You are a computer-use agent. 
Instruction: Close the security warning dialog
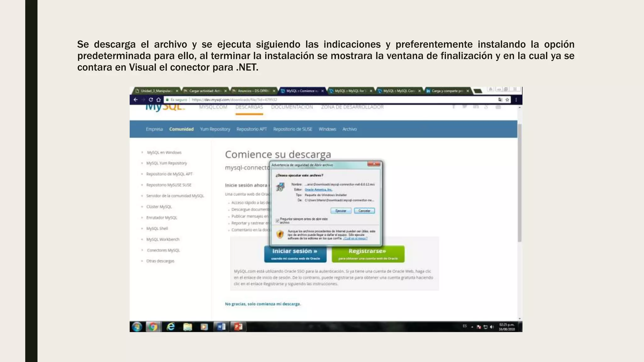pyautogui.click(x=374, y=164)
